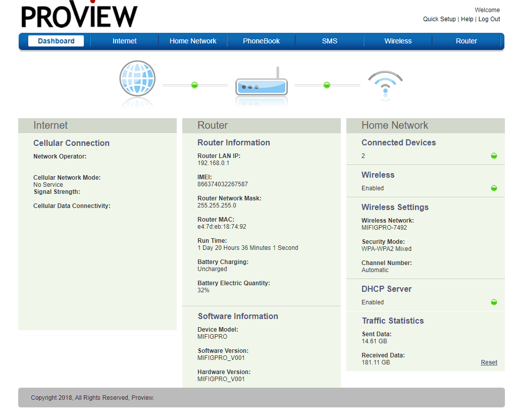Image resolution: width=515 pixels, height=420 pixels.
Task: Open the Dashboard tab
Action: coord(56,41)
